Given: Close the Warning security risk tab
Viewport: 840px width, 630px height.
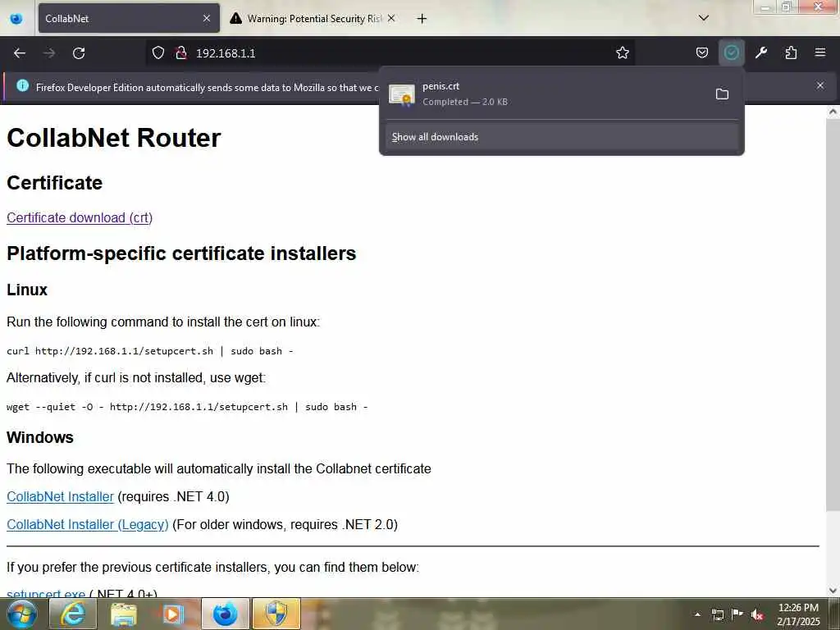Looking at the screenshot, I should click(391, 18).
